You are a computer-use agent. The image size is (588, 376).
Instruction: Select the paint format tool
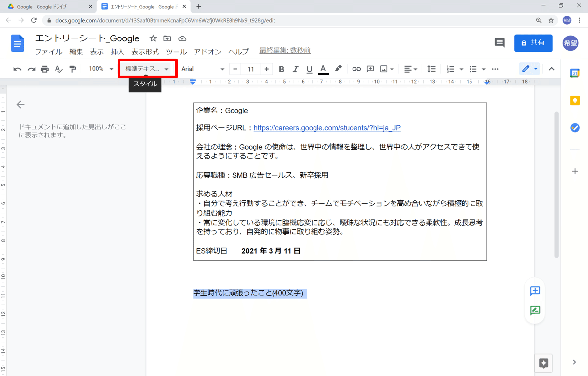(x=72, y=69)
